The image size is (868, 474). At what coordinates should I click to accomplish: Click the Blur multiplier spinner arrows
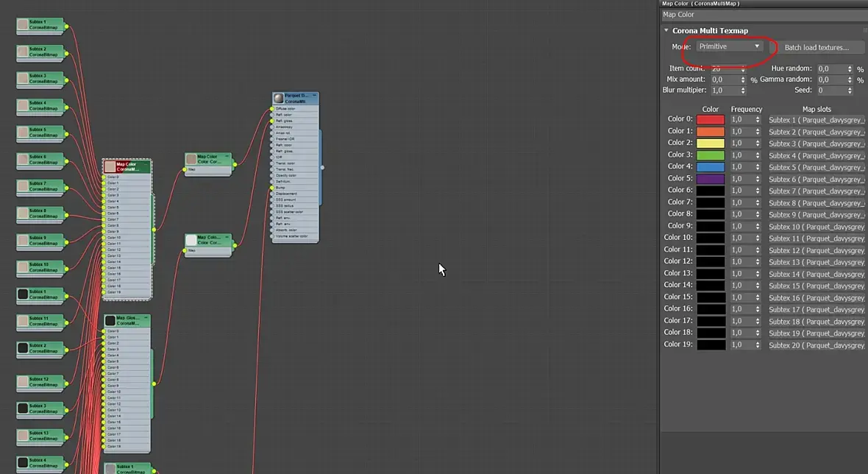pyautogui.click(x=743, y=91)
